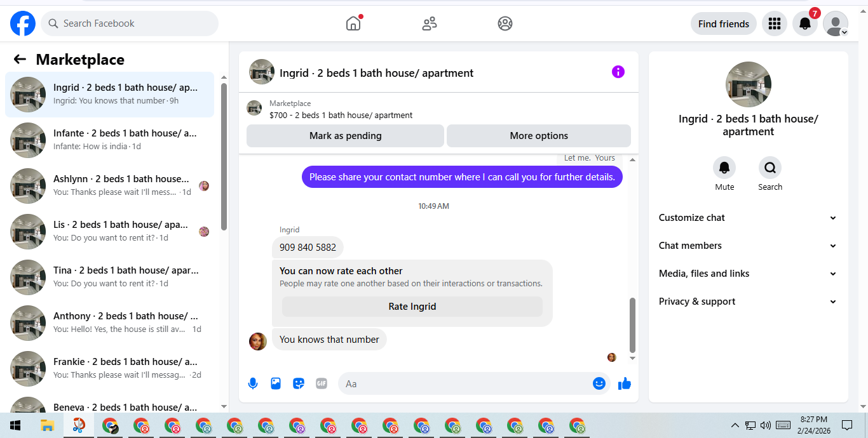The width and height of the screenshot is (868, 438).
Task: Expand Privacy & support section
Action: pos(748,302)
